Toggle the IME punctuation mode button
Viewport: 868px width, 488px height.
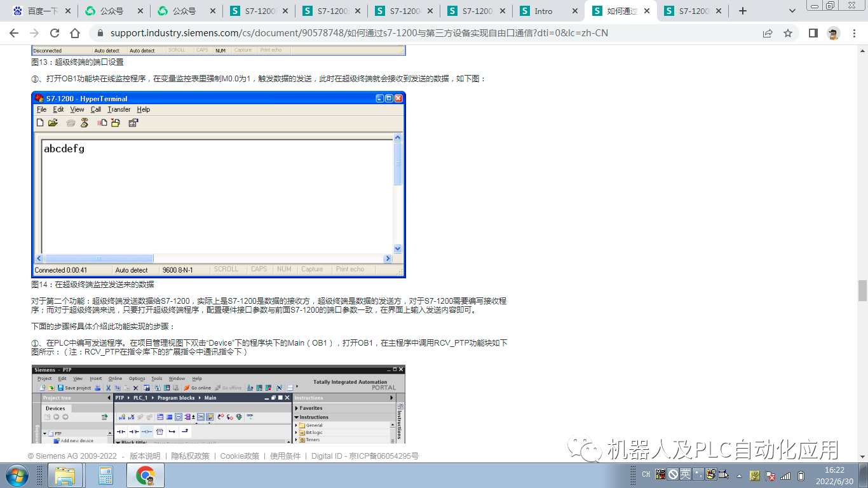coord(698,474)
